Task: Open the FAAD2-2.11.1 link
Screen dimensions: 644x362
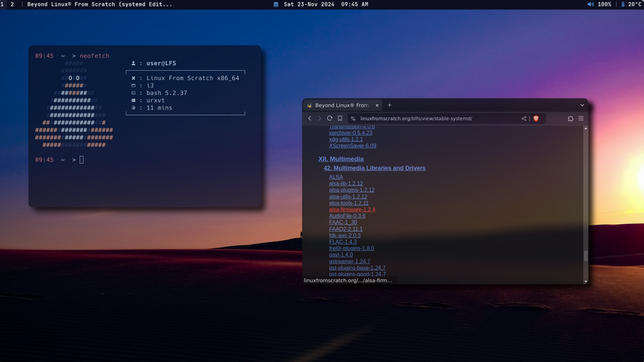Action: click(345, 229)
